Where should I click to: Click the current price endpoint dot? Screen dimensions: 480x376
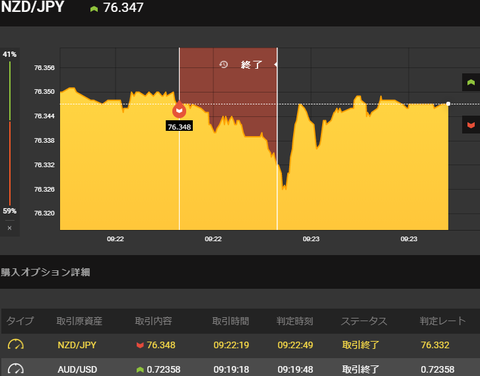click(448, 104)
